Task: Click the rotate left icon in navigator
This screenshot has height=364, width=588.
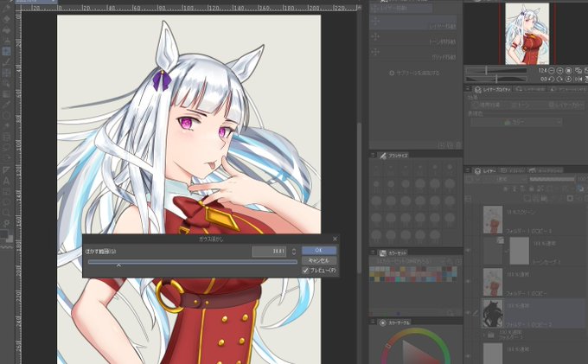Action: point(552,79)
